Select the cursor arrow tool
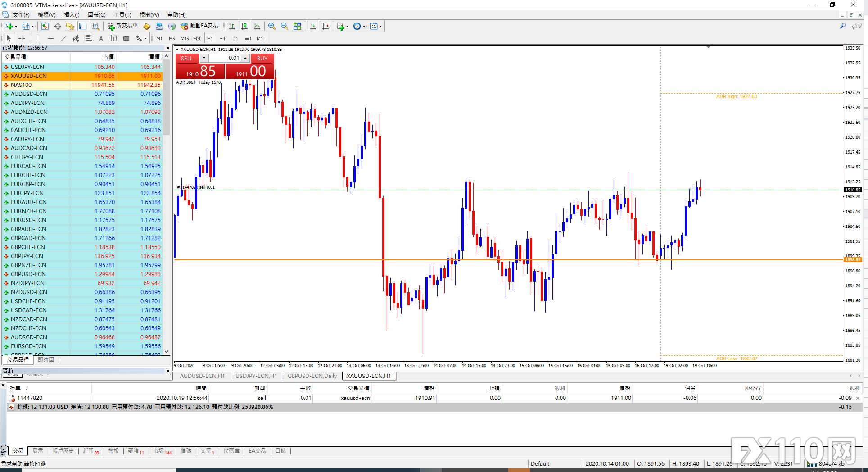The width and height of the screenshot is (868, 472). pyautogui.click(x=9, y=39)
